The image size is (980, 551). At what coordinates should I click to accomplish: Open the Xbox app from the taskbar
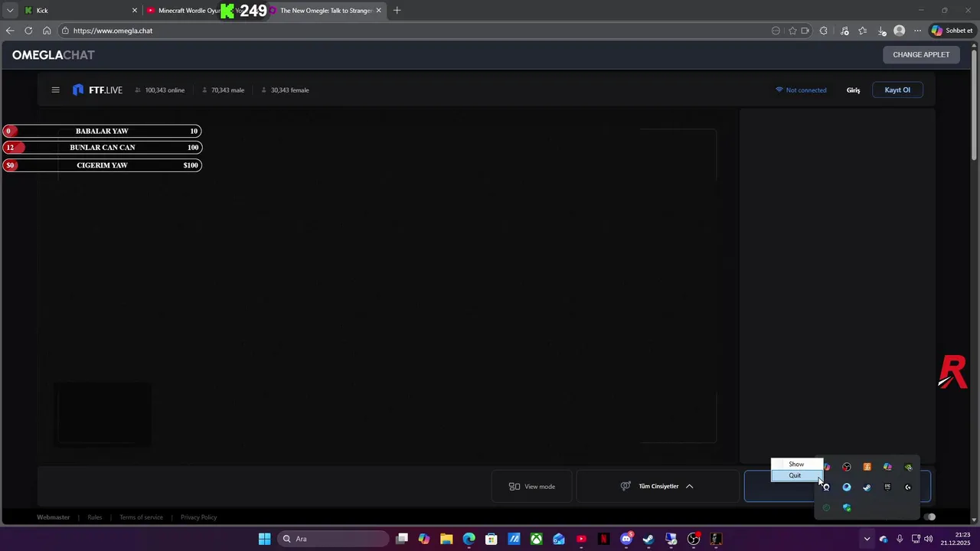[x=537, y=539]
